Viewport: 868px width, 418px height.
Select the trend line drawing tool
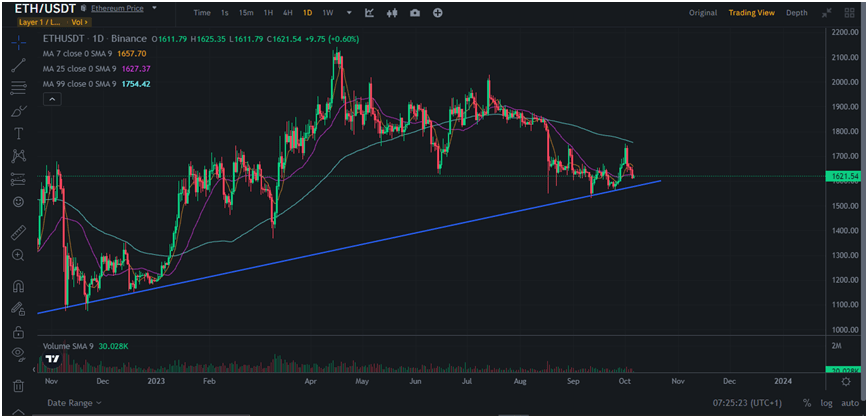[18, 65]
